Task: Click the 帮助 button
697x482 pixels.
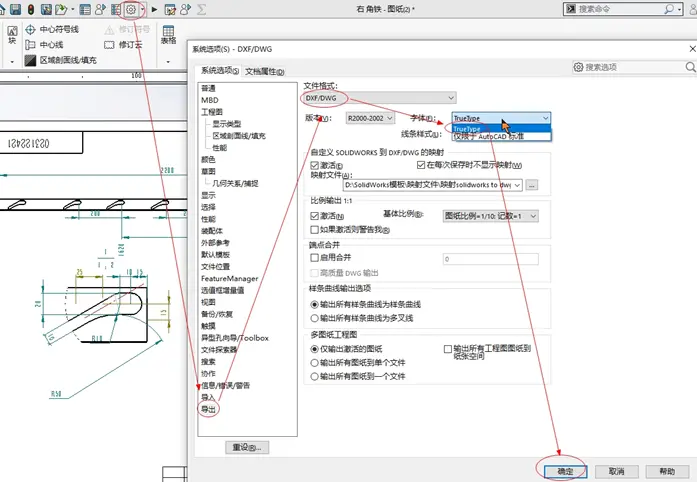Action: (667, 471)
